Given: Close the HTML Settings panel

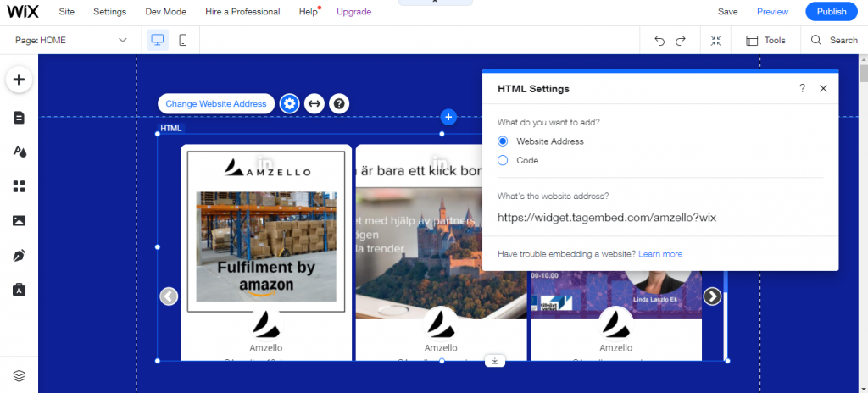Looking at the screenshot, I should click(823, 89).
